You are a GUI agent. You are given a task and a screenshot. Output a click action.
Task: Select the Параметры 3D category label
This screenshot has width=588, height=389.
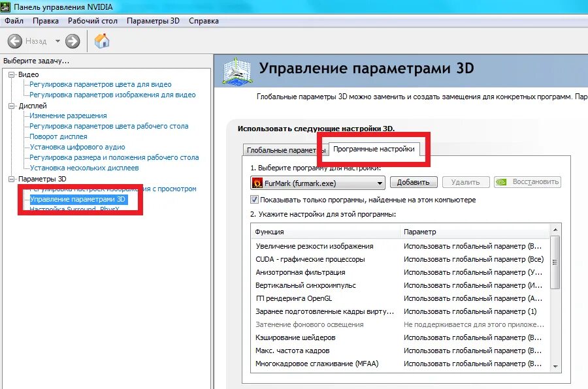coord(42,179)
